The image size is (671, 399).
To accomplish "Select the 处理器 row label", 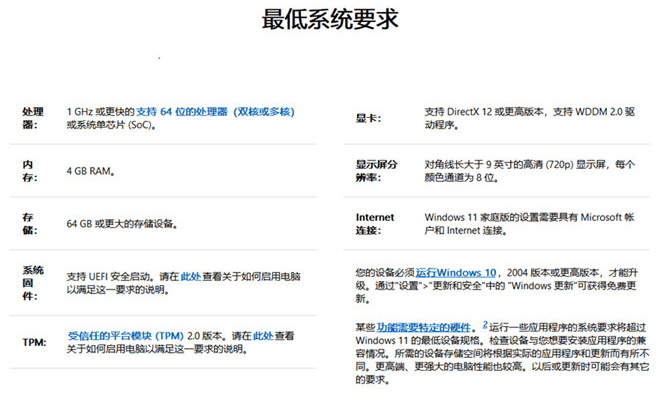I will [33, 118].
